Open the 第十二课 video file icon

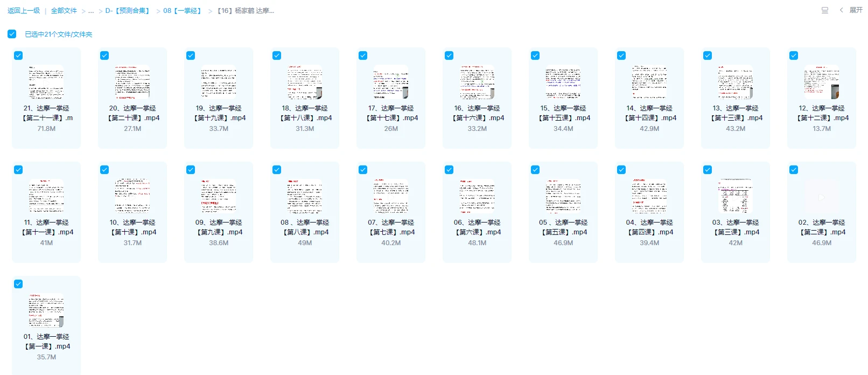821,82
